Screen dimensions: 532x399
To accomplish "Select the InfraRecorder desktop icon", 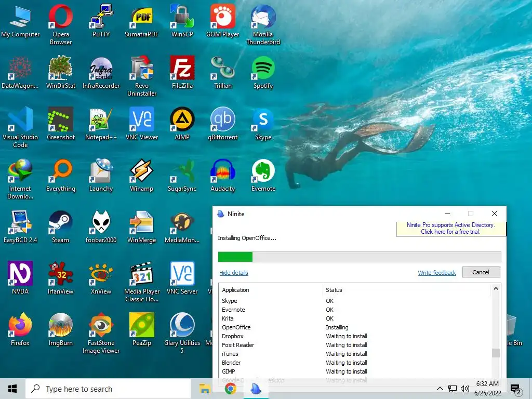I will tap(101, 72).
